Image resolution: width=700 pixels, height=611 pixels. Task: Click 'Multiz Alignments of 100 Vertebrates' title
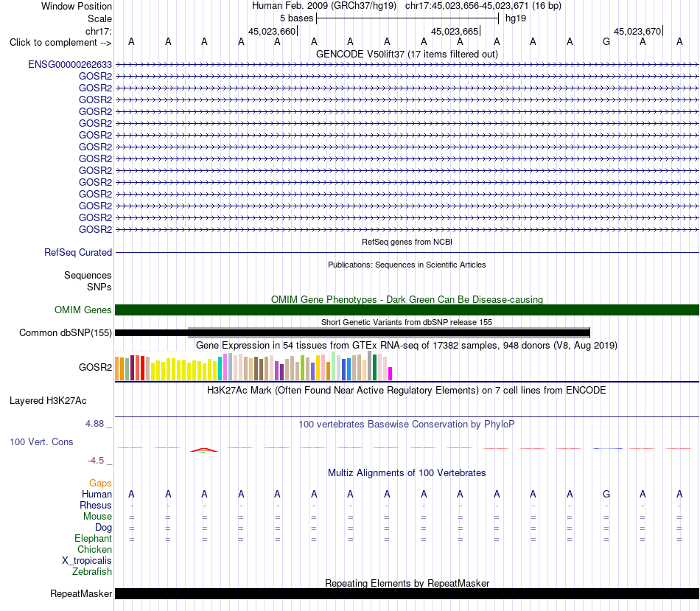click(x=407, y=473)
